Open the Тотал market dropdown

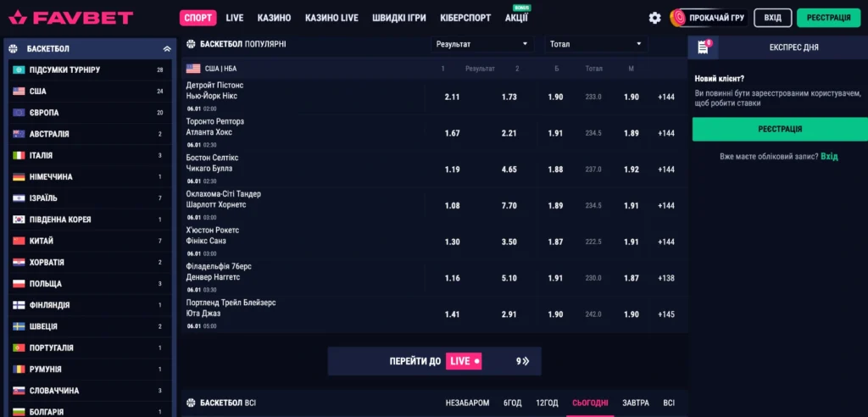click(x=597, y=44)
